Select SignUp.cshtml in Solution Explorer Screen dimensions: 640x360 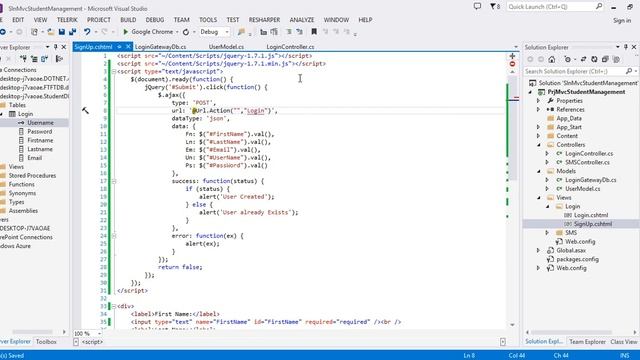tap(593, 224)
